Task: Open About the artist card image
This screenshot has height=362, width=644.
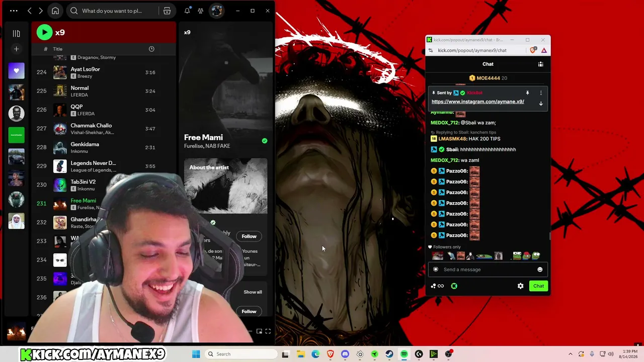Action: [225, 186]
